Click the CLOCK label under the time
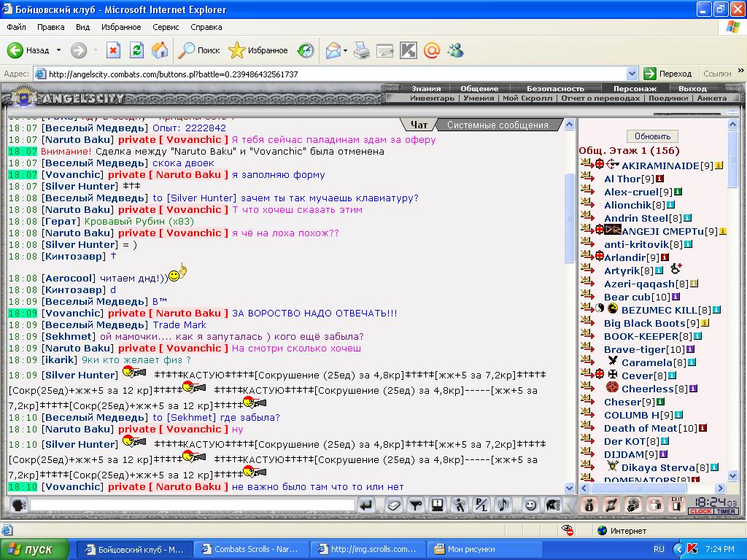Viewport: 747px width, 560px height. pyautogui.click(x=700, y=511)
